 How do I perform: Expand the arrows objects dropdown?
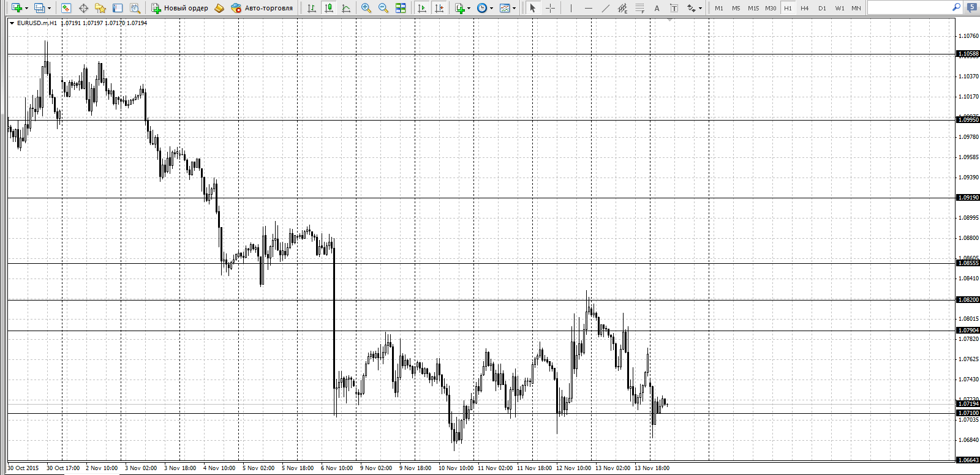point(700,8)
